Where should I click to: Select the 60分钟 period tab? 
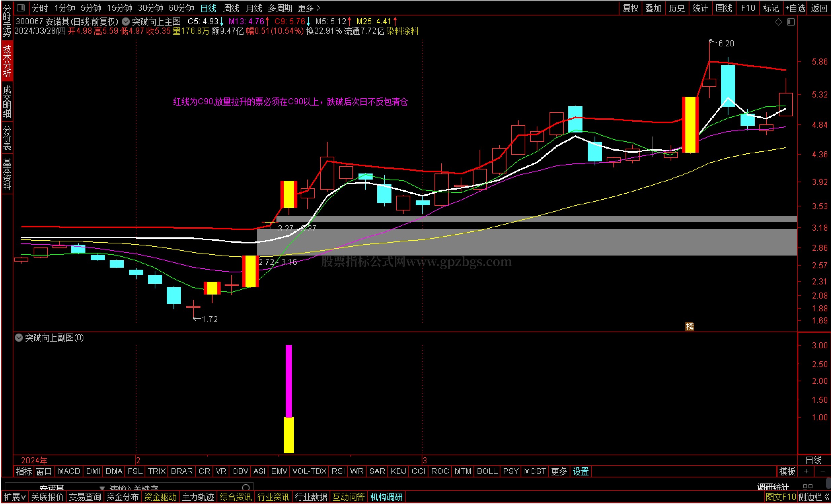tap(182, 8)
